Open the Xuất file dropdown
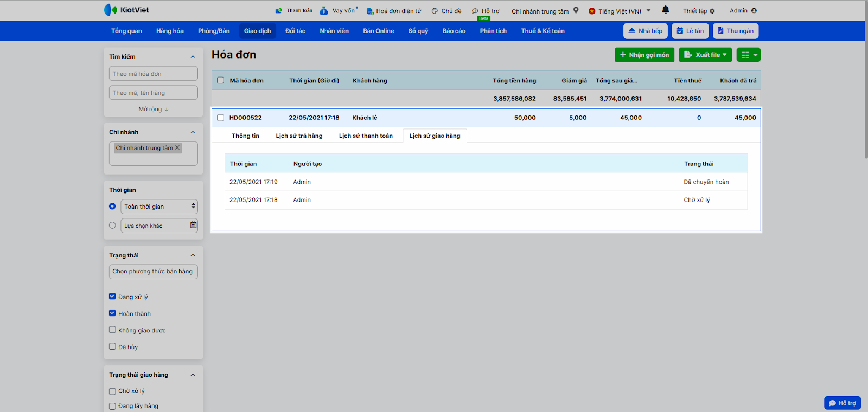The image size is (868, 412). pyautogui.click(x=705, y=55)
